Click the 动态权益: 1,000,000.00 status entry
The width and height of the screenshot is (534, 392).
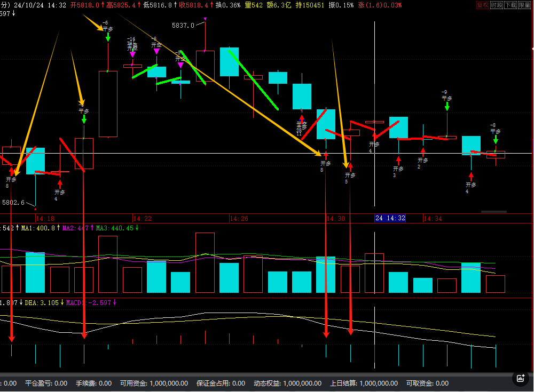[x=287, y=383]
